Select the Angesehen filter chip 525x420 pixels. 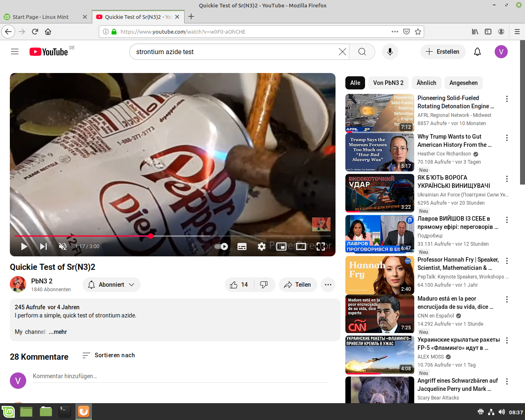pos(463,83)
